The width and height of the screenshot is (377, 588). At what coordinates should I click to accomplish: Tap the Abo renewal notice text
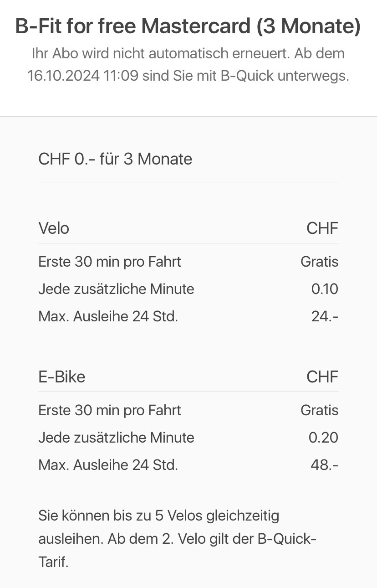click(x=188, y=65)
